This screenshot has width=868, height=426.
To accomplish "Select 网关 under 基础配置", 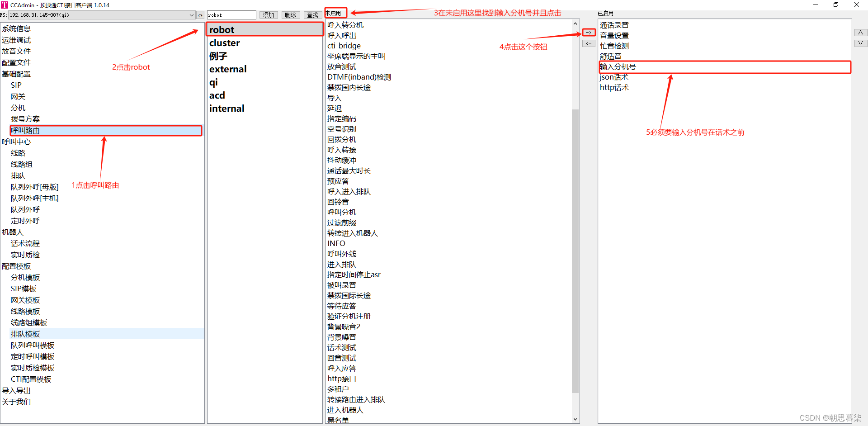I will [18, 97].
